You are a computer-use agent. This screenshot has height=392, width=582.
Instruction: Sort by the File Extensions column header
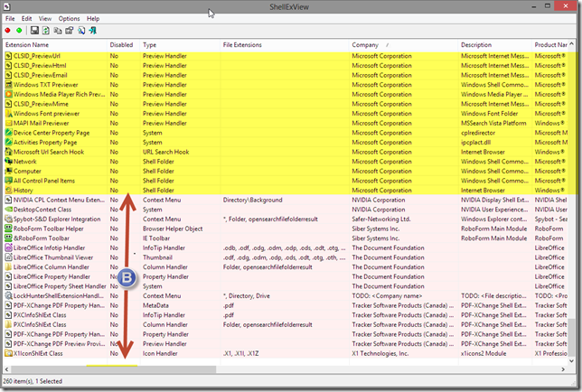click(285, 45)
